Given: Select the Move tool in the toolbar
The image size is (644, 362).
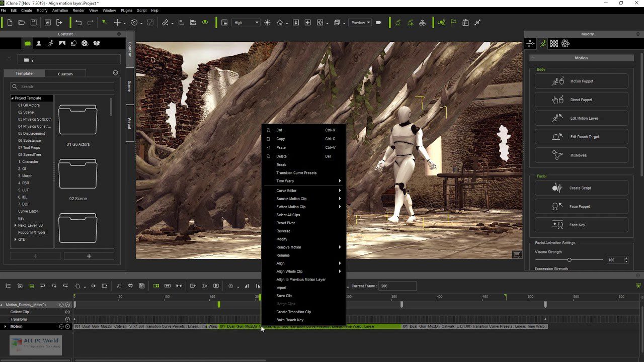Looking at the screenshot, I should 117,22.
